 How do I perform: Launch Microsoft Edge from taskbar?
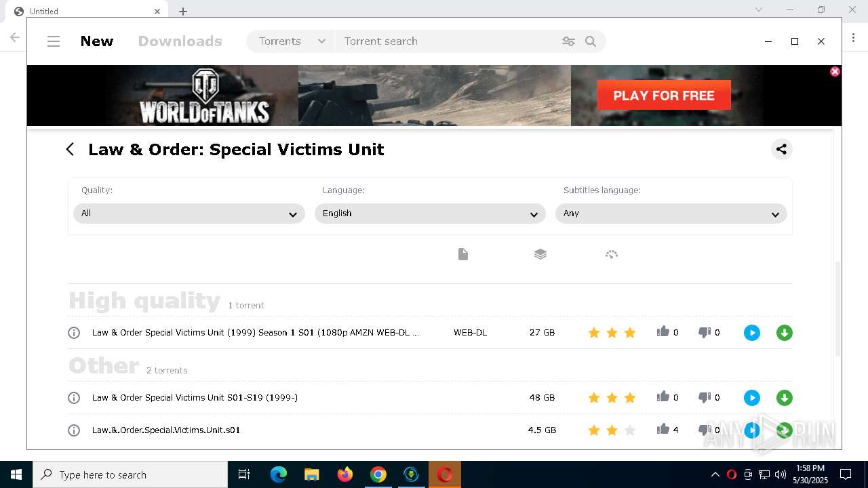point(279,474)
